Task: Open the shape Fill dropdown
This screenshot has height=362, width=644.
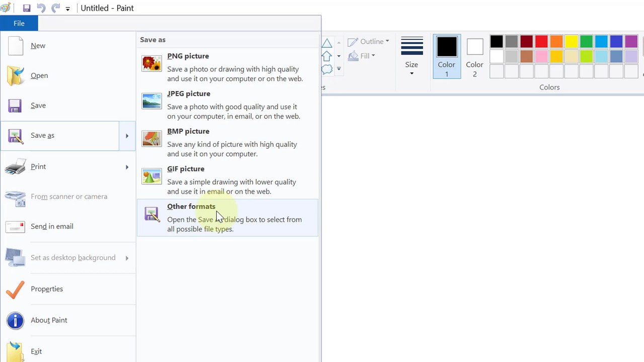Action: [362, 56]
